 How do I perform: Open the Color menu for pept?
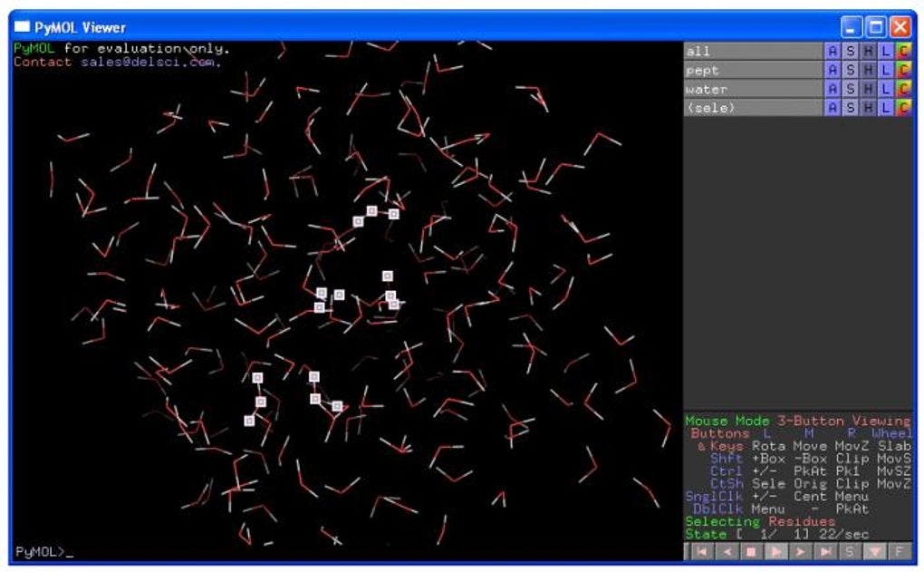(x=903, y=70)
